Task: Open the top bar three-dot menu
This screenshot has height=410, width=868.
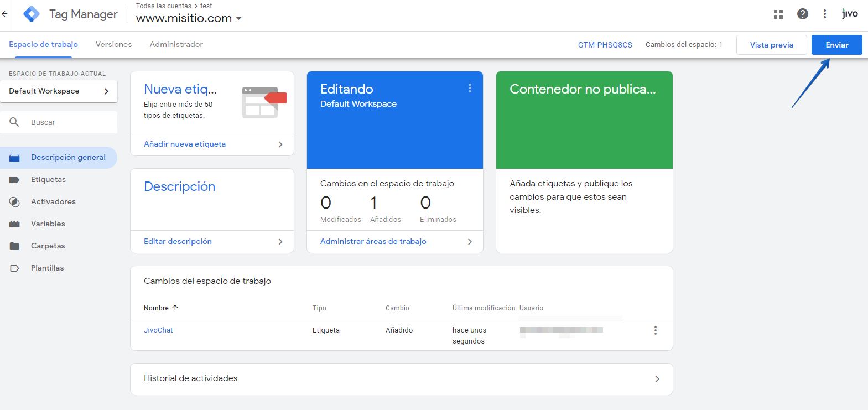Action: (825, 14)
